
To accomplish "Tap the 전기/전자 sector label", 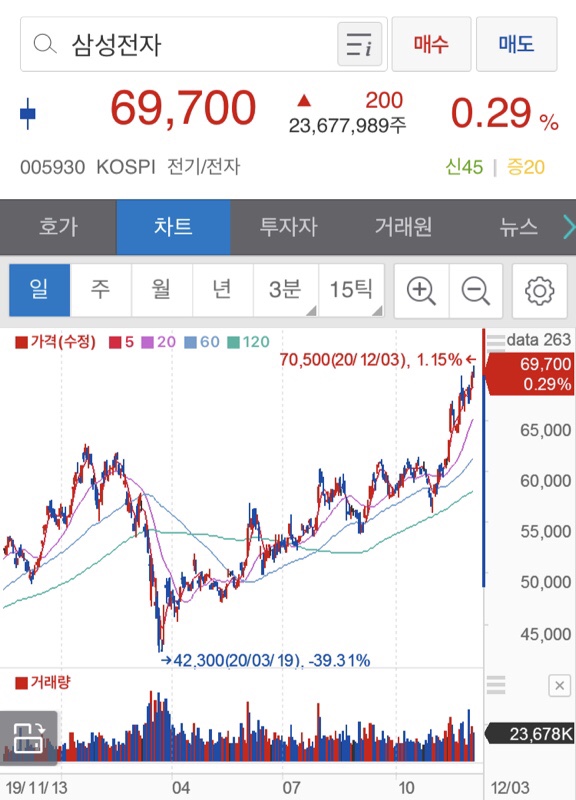I will coord(204,167).
